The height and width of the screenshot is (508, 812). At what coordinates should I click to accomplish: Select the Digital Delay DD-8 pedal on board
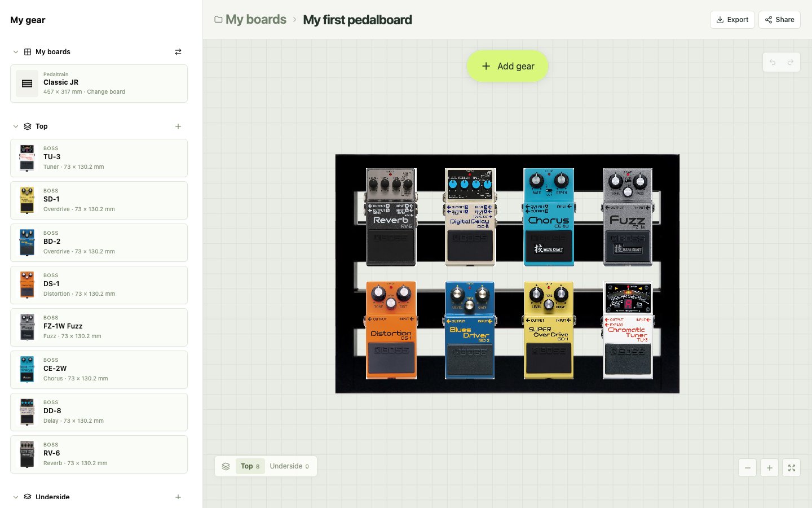[x=470, y=217]
